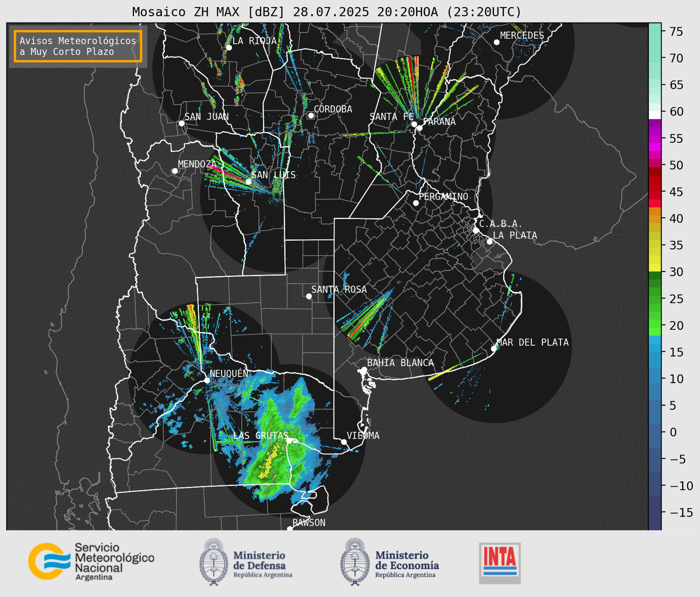700x597 pixels.
Task: Click the San Juan city marker dot
Action: 181,123
